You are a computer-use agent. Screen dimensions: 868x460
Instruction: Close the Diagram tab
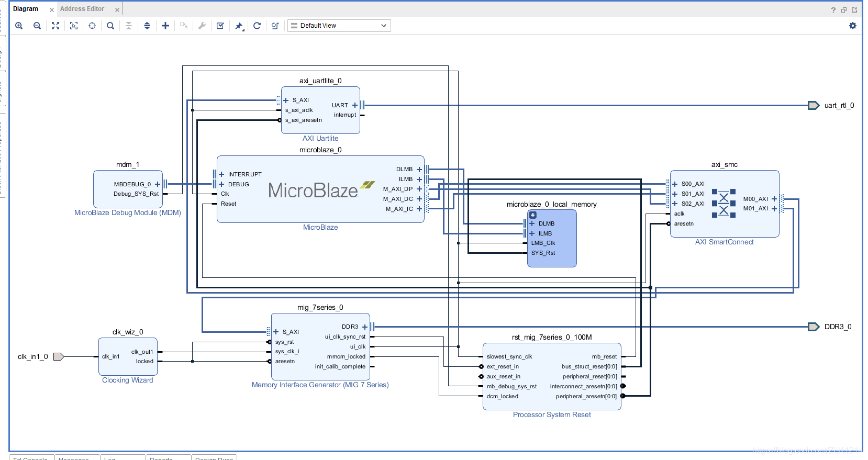[x=52, y=10]
